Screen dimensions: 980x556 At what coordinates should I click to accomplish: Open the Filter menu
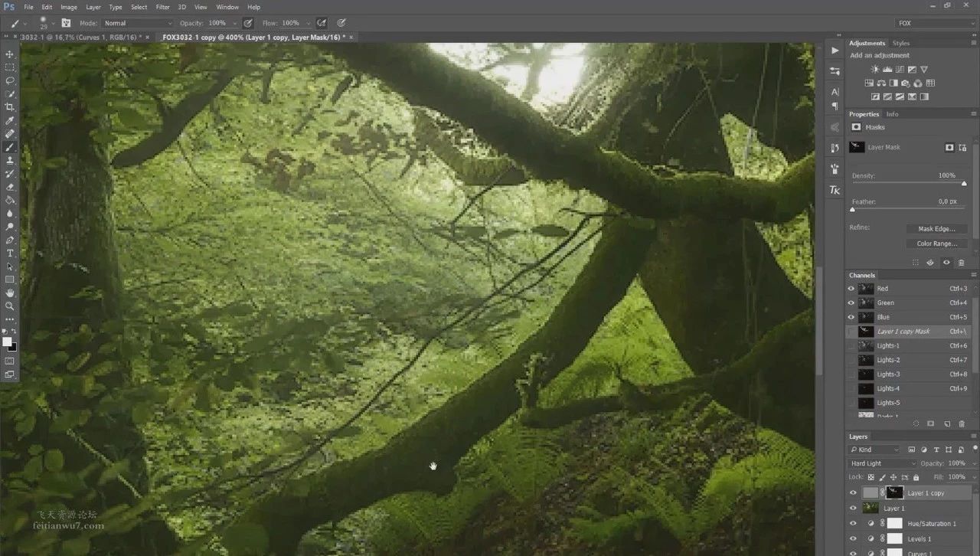[163, 7]
